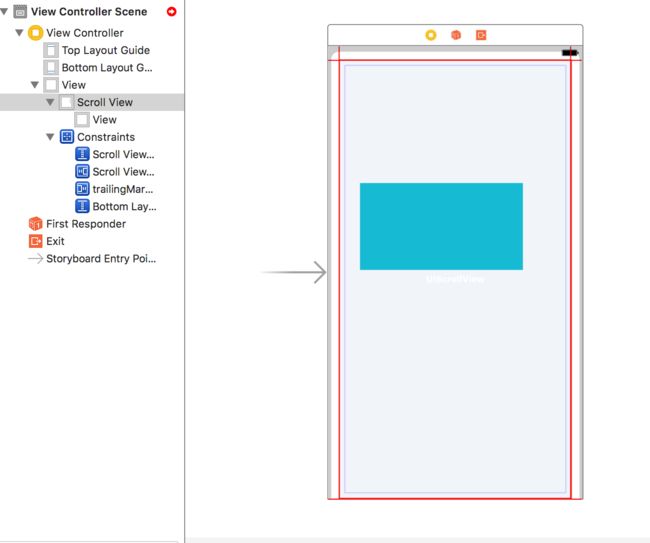Viewport: 650px width, 543px height.
Task: Click the First Responder cube in scene dock
Action: pos(456,35)
